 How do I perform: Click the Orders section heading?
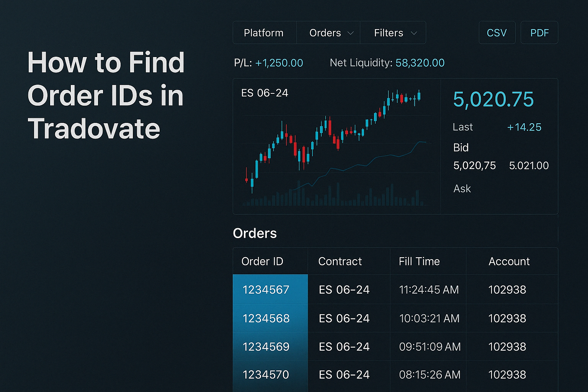pos(255,233)
